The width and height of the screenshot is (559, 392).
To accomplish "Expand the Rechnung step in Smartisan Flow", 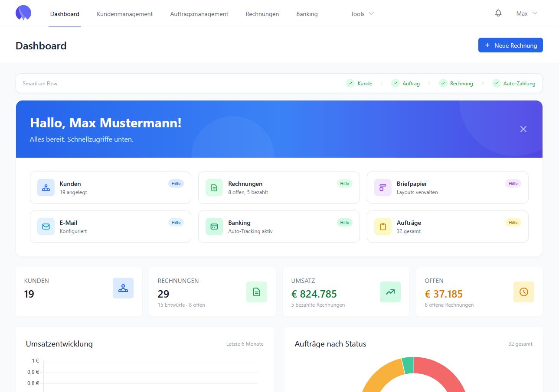I will point(443,83).
